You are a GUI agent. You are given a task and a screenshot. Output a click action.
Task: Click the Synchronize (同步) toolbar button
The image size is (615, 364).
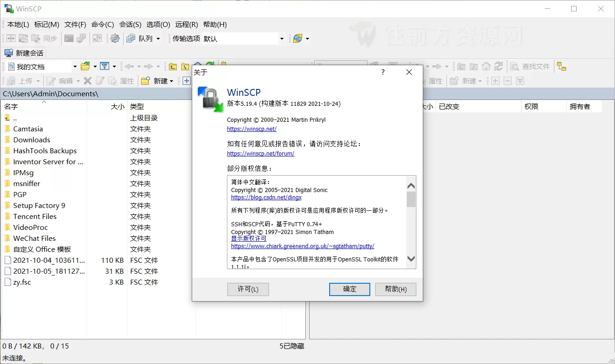coord(45,39)
